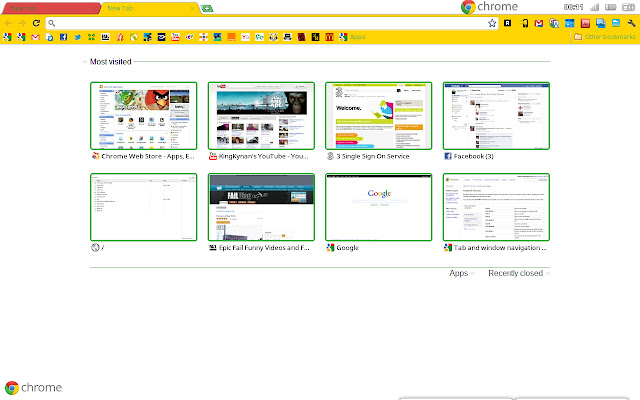The width and height of the screenshot is (640, 400).
Task: Click the Chrome Web Store title link
Action: (148, 156)
